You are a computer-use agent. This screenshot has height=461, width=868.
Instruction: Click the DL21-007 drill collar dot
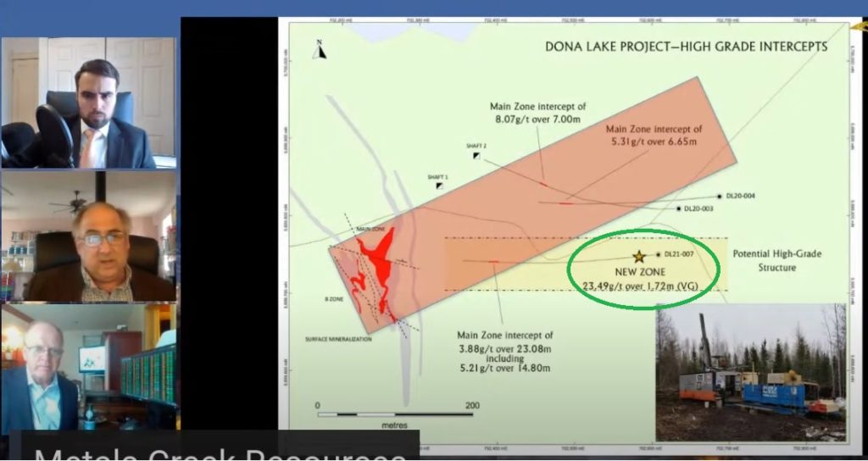tap(658, 254)
